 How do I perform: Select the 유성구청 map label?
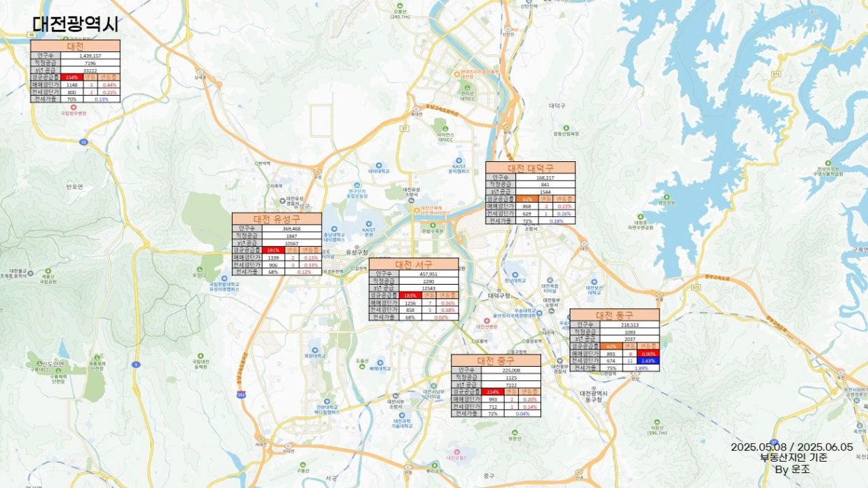[x=355, y=251]
